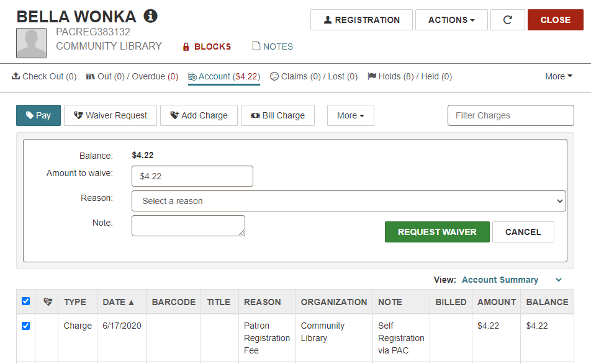Open the Holds / Held tab
Screen dimensions: 591x364
point(410,76)
